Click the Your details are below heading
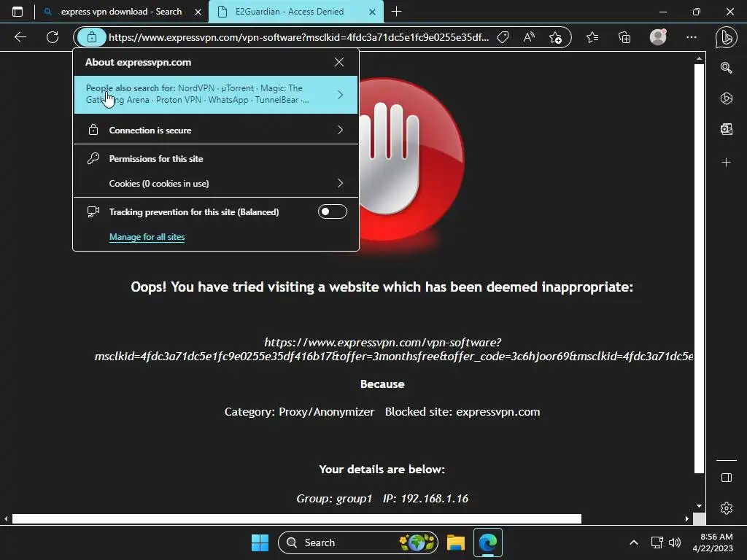Viewport: 747px width, 560px height. 382,470
